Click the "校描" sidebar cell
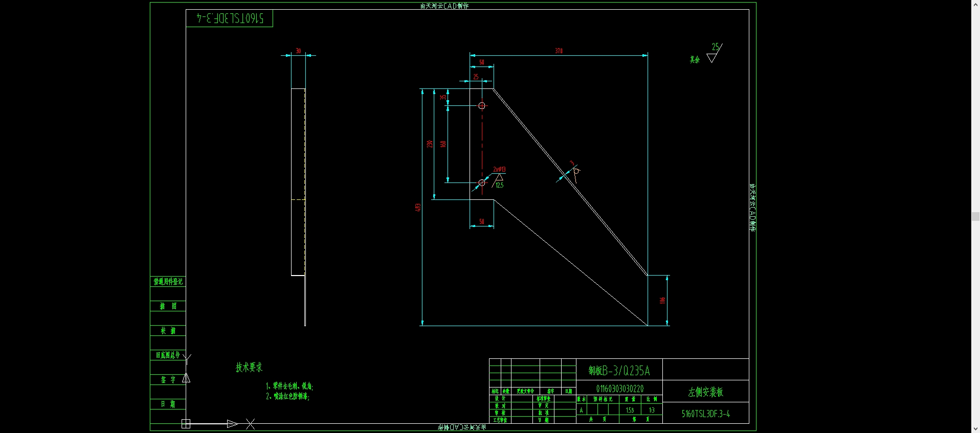The width and height of the screenshot is (980, 433). pyautogui.click(x=168, y=331)
